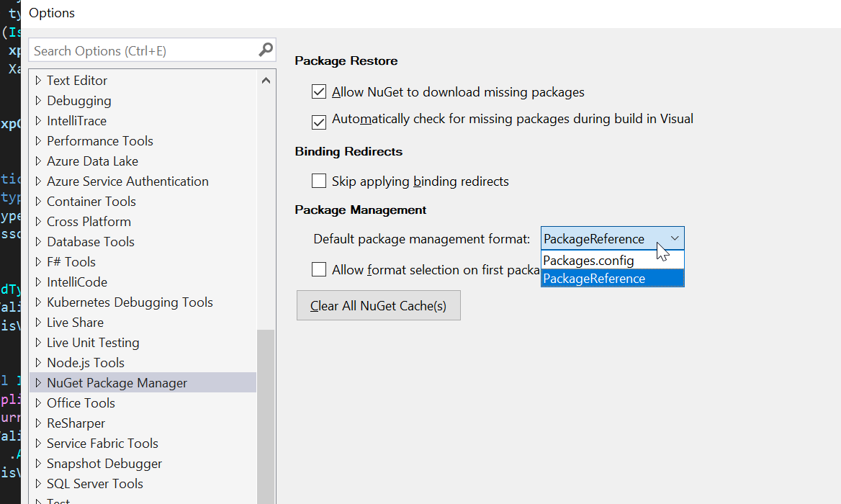Focus the Search Options input field
This screenshot has height=504, width=841.
coord(144,50)
